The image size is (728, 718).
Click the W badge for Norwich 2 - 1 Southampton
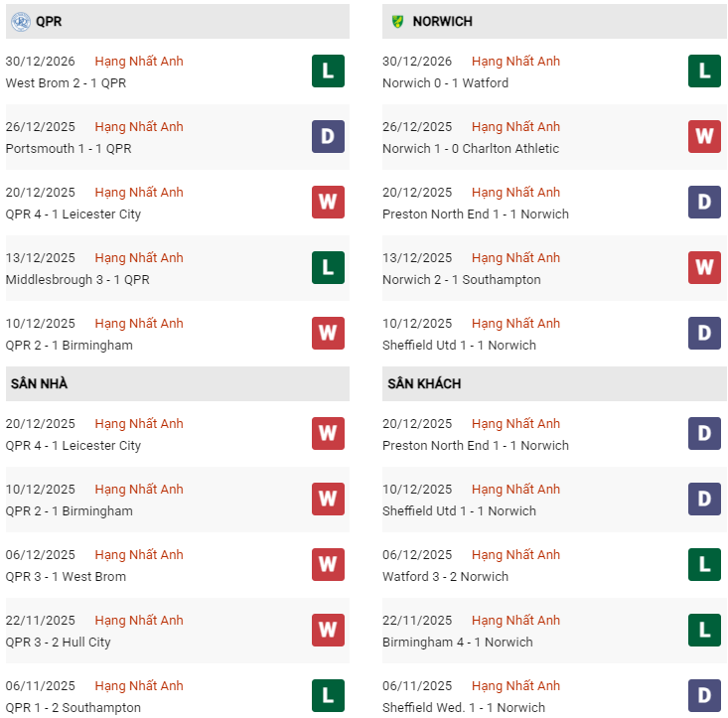coord(704,268)
